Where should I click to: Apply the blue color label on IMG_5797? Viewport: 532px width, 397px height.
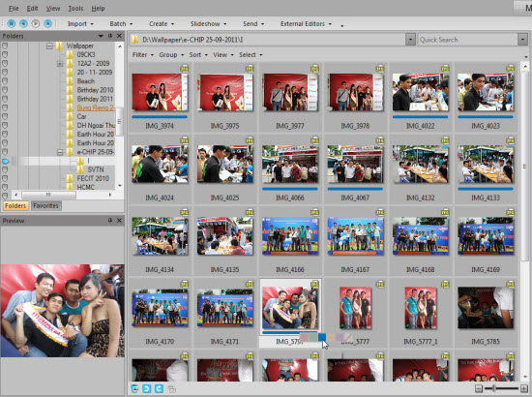pos(322,337)
